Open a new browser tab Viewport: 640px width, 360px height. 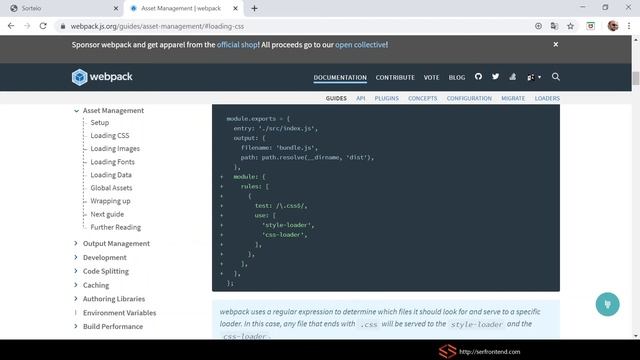pyautogui.click(x=254, y=8)
